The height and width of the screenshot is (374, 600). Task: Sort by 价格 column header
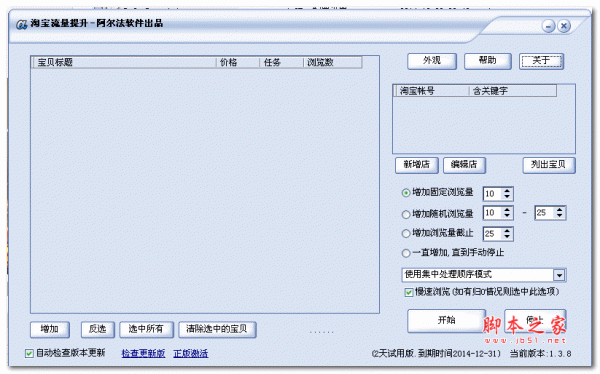[238, 62]
